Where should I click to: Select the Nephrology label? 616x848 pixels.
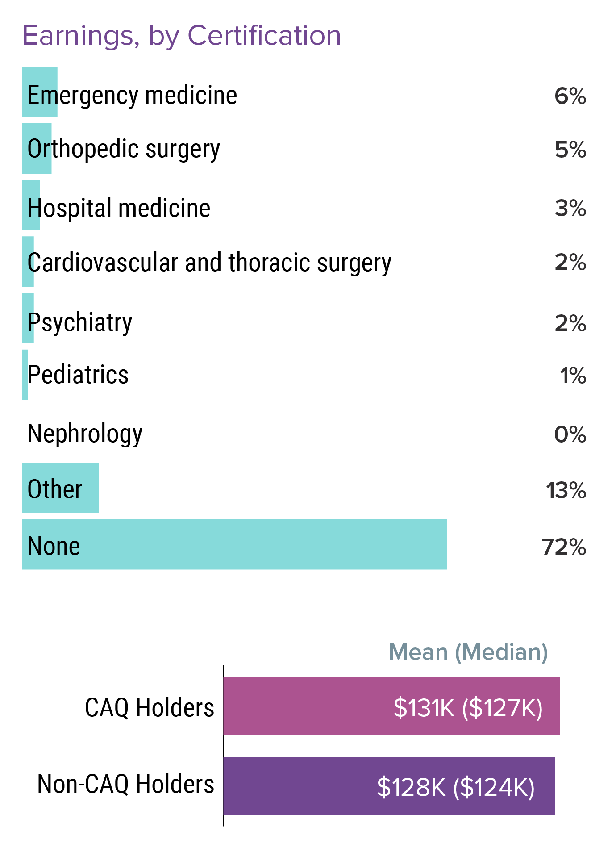pyautogui.click(x=85, y=434)
